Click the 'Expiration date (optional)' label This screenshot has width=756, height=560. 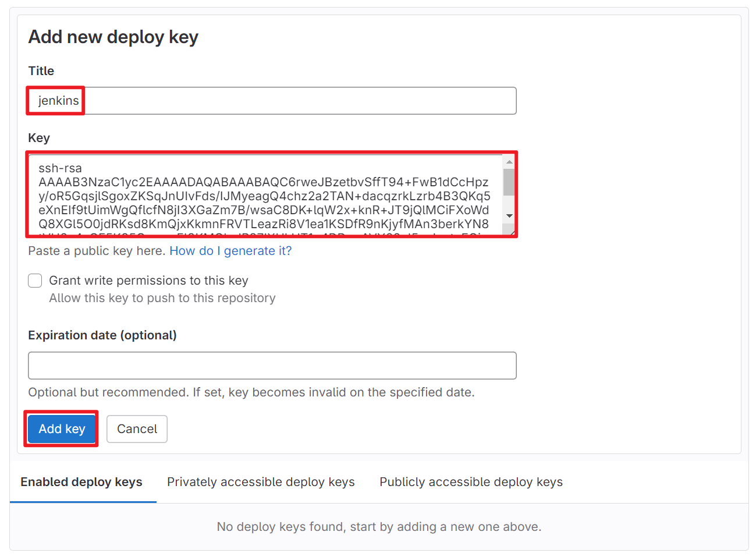[x=102, y=335]
